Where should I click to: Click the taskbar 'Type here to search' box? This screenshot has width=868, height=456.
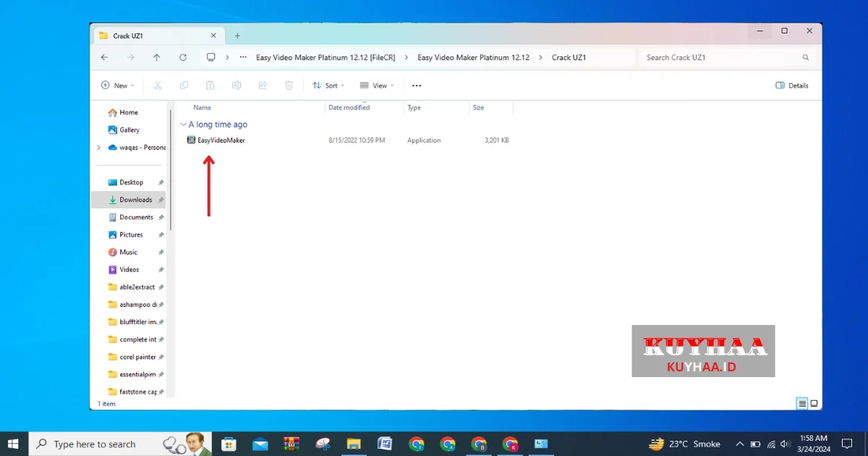[120, 444]
